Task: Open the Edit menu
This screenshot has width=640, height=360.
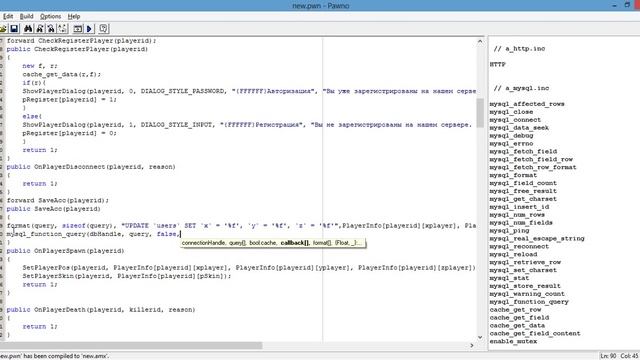Action: (x=8, y=16)
